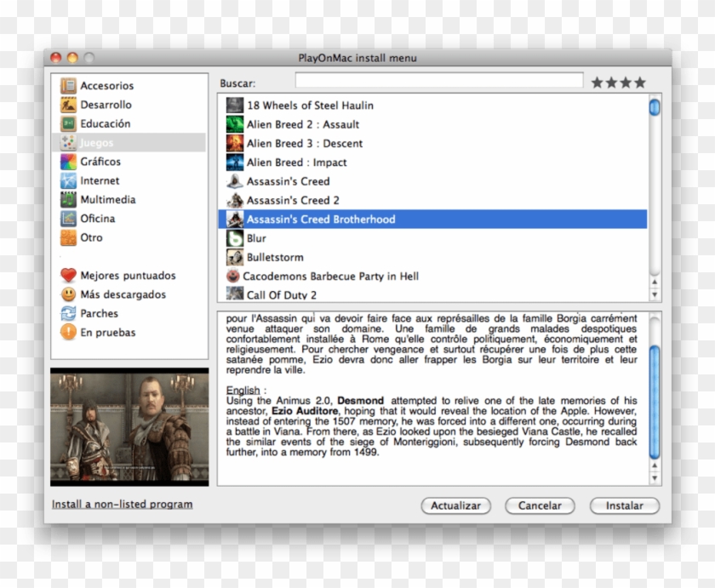
Task: Select Cacodemons Barbecue Party in Hell text
Action: pos(330,277)
